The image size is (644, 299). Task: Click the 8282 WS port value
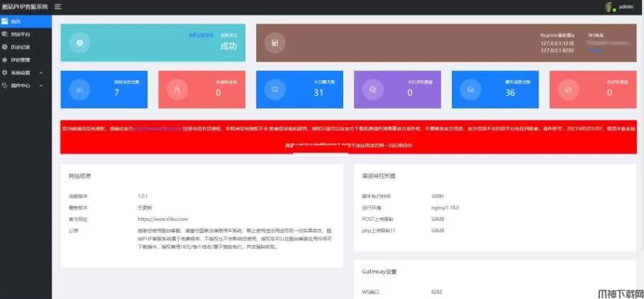437,292
